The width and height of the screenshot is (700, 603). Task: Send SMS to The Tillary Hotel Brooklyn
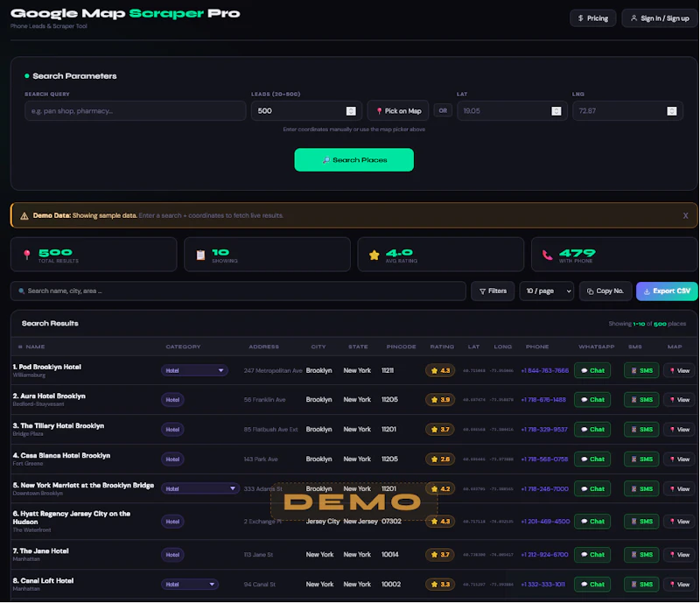641,429
